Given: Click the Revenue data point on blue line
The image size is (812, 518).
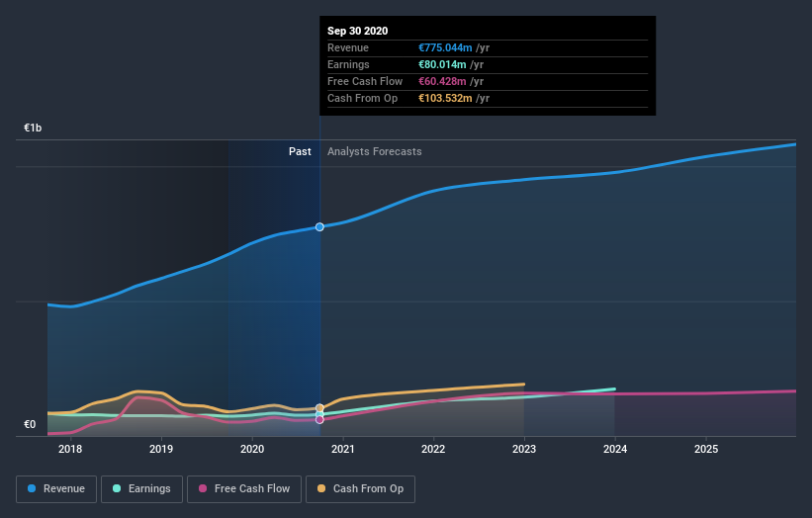Looking at the screenshot, I should pyautogui.click(x=319, y=226).
